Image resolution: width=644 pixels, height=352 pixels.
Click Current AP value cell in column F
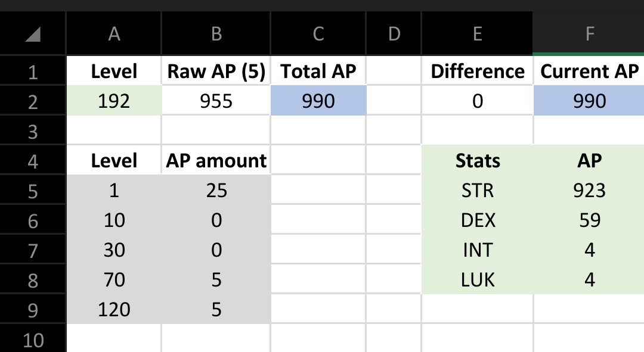[589, 101]
